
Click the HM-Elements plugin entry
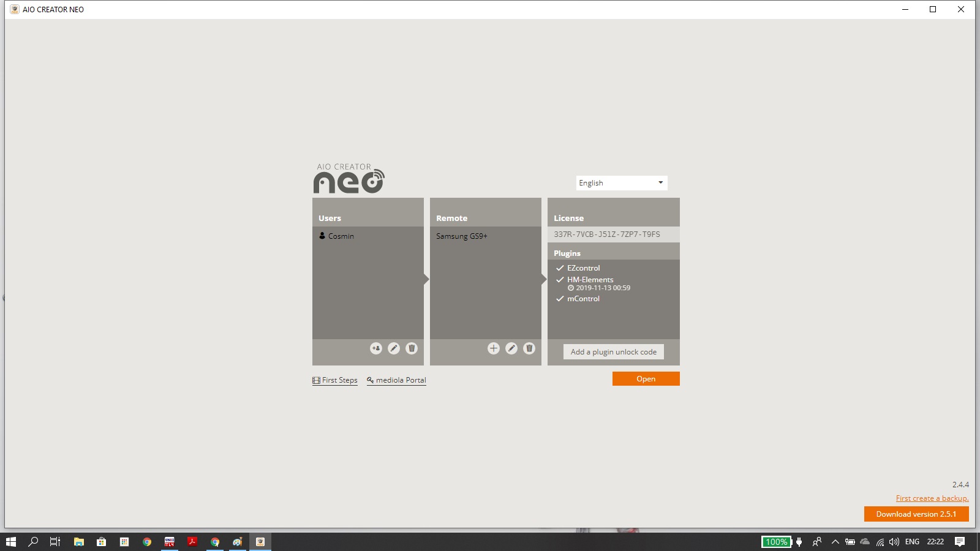(x=584, y=280)
